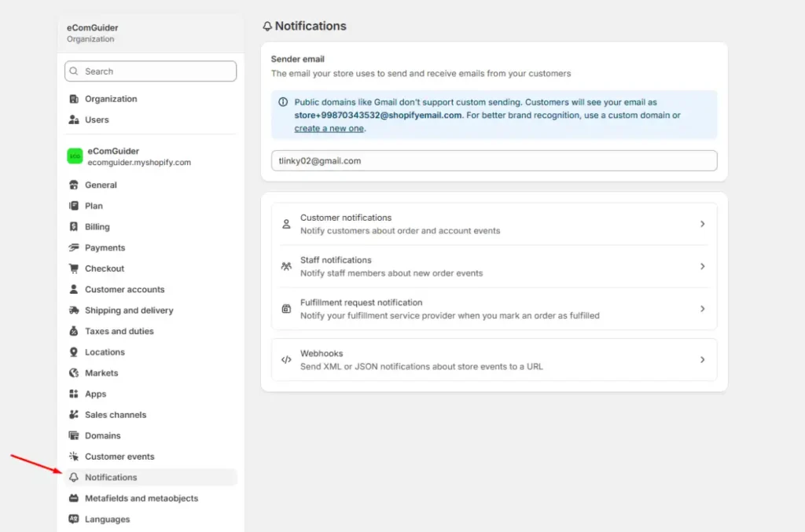
Task: Click the sender email input field
Action: [494, 160]
